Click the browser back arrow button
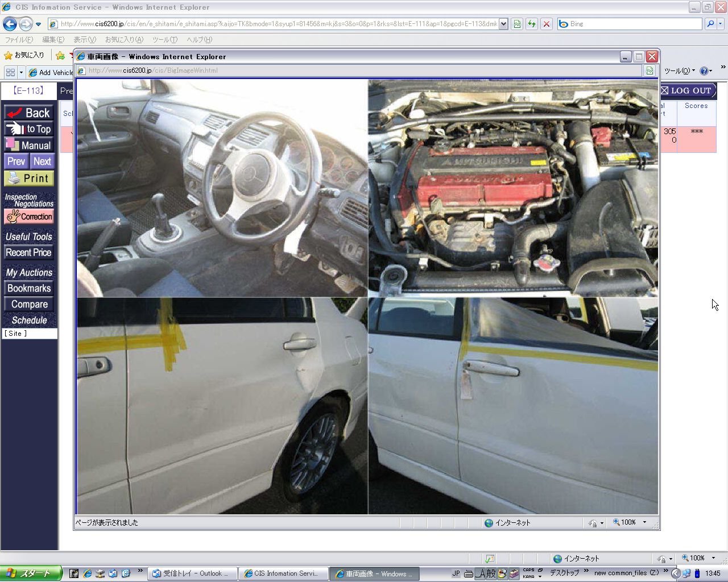Viewport: 728px width, 582px height. [10, 24]
